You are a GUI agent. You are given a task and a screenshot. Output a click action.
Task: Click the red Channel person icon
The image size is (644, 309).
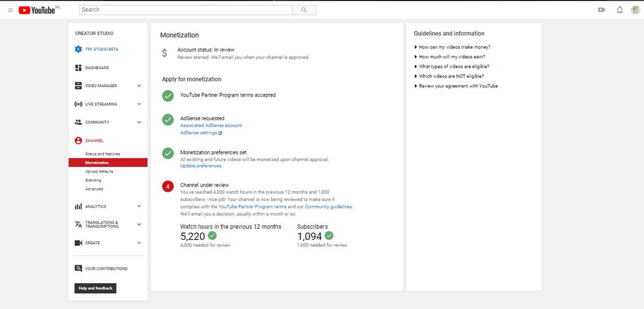(x=78, y=141)
